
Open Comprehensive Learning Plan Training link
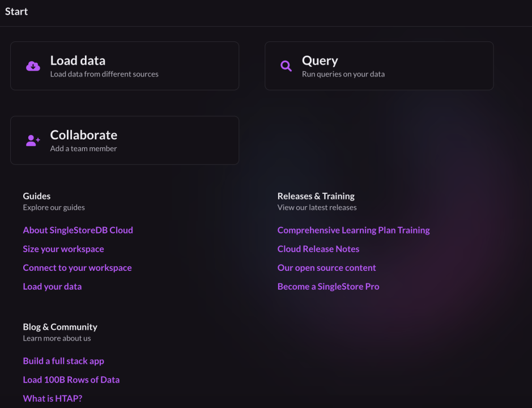[x=354, y=230]
